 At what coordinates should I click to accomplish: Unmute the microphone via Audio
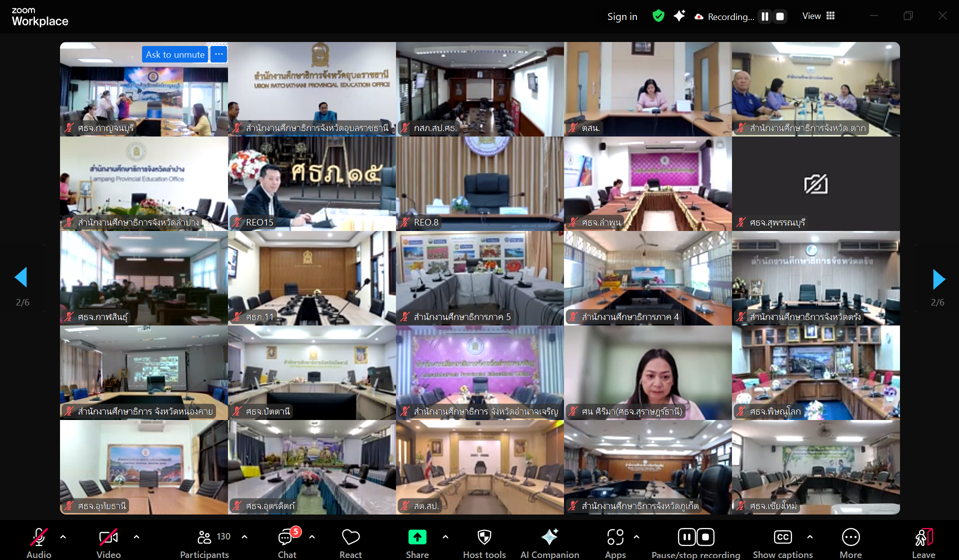point(39,543)
